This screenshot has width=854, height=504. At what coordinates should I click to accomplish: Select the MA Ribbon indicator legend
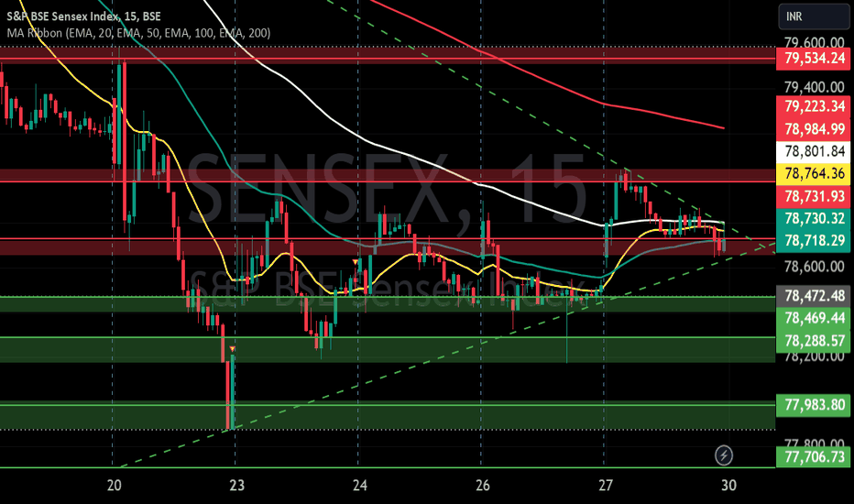click(138, 33)
